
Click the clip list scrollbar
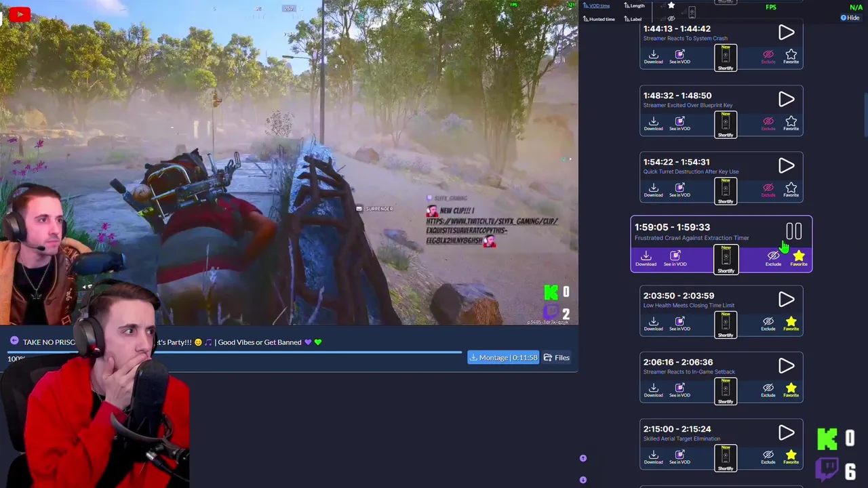pos(865,113)
